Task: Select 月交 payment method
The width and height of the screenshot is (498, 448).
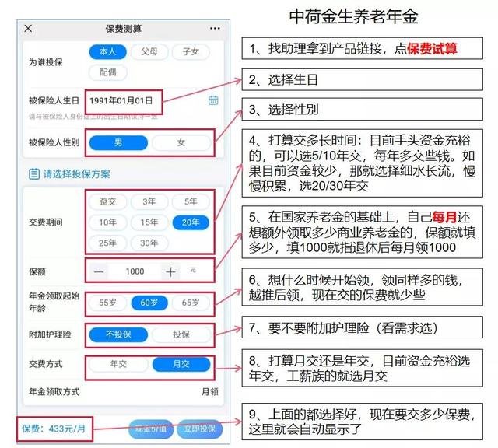Action: (x=181, y=364)
